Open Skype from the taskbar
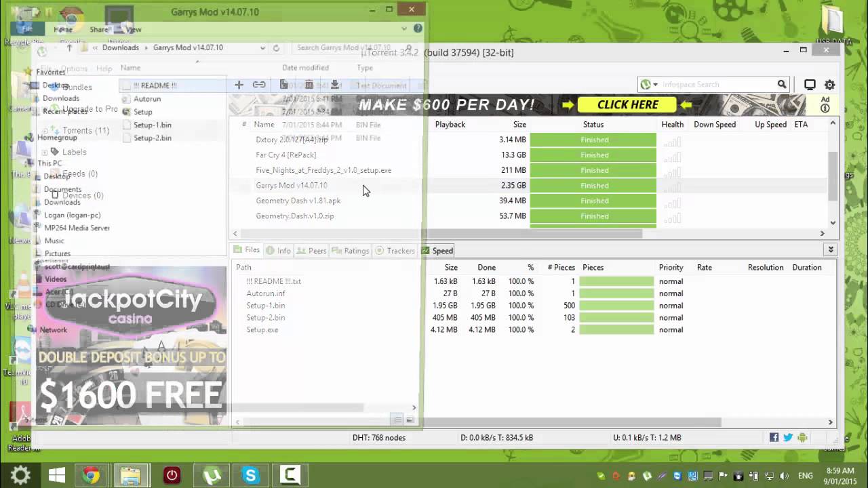This screenshot has width=868, height=488. [x=251, y=475]
